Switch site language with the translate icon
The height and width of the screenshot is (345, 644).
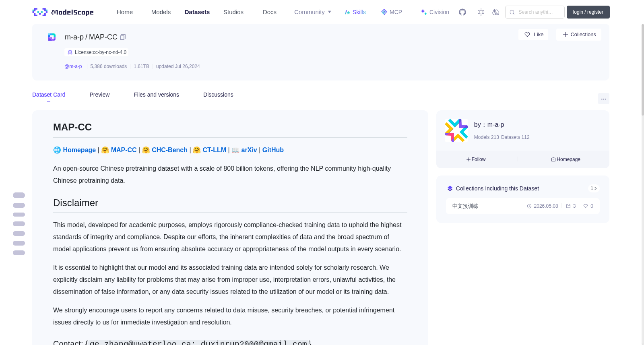[496, 12]
